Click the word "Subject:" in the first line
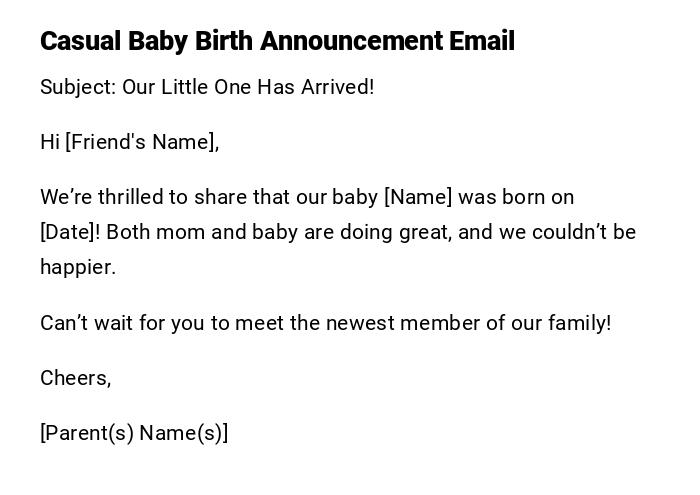Viewport: 700px width, 495px height. click(x=78, y=87)
